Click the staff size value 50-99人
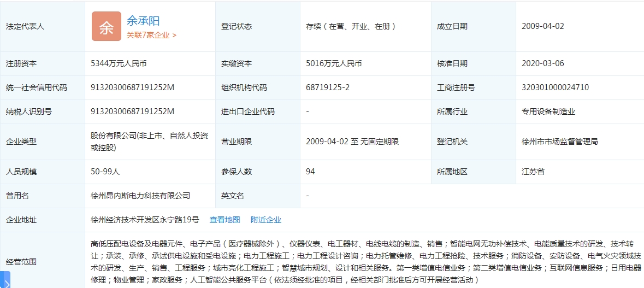This screenshot has width=644, height=288. [105, 172]
